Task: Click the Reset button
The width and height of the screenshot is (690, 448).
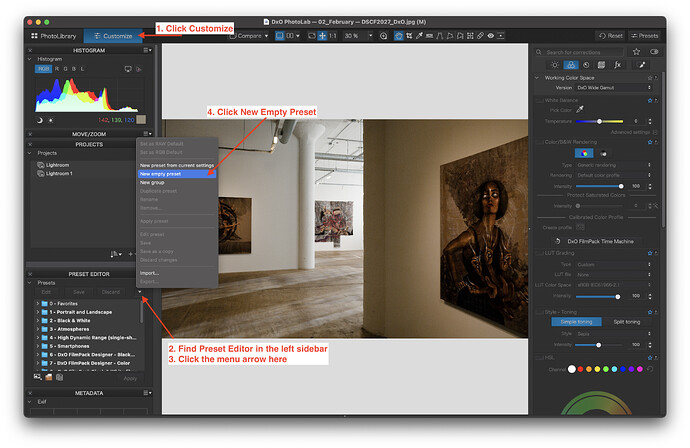Action: tap(611, 36)
